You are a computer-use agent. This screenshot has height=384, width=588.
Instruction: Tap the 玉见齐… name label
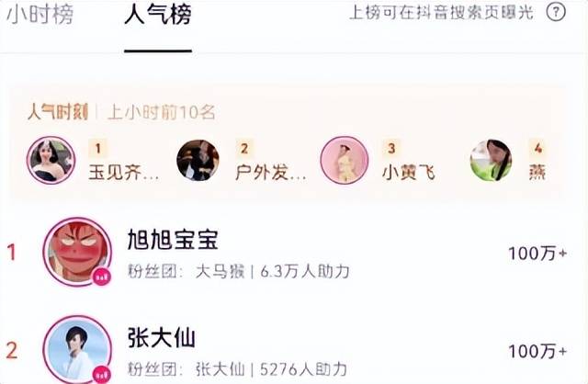click(x=124, y=173)
